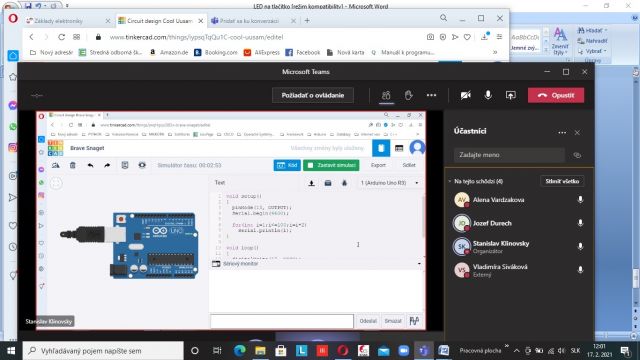
Task: Click Opera search tabs magnifier
Action: pos(443,18)
